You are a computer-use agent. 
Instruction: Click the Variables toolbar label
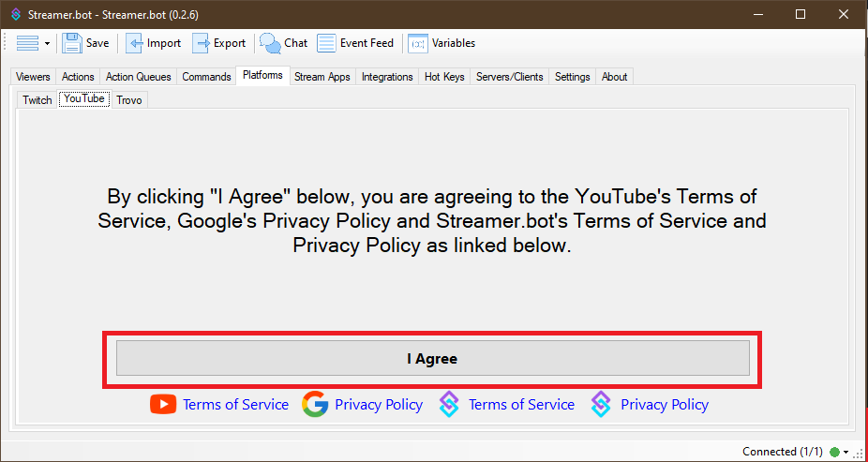454,43
